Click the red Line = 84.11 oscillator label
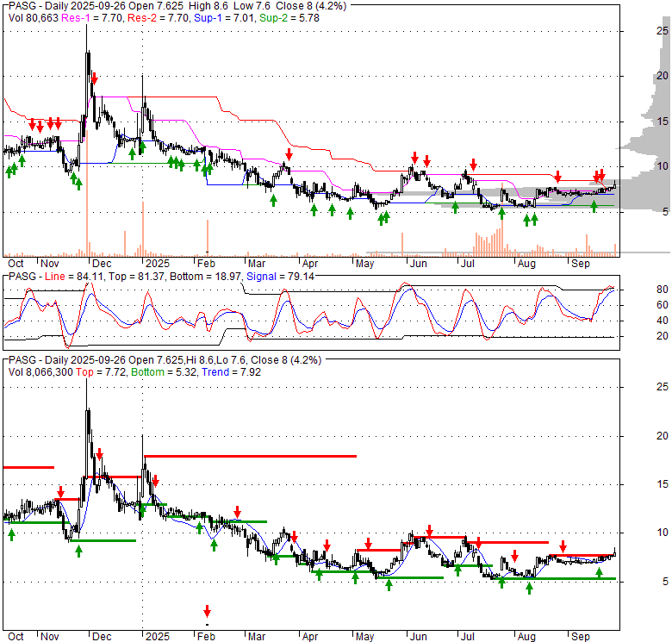 coord(74,277)
